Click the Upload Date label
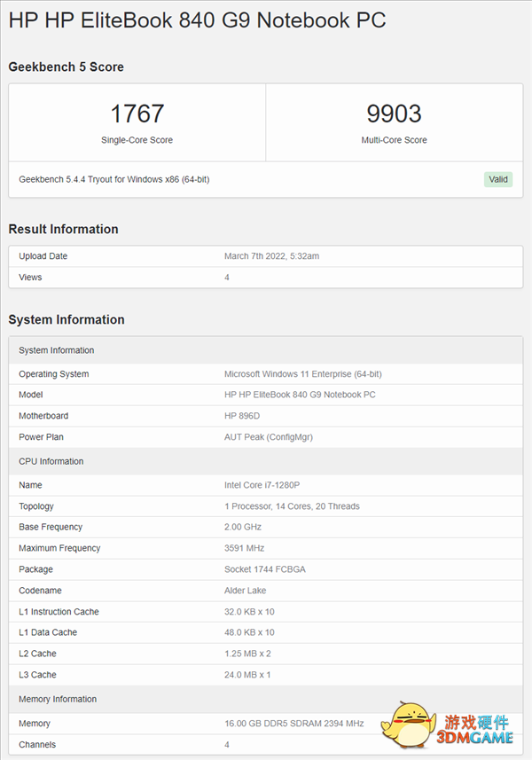The height and width of the screenshot is (760, 532). pos(43,256)
